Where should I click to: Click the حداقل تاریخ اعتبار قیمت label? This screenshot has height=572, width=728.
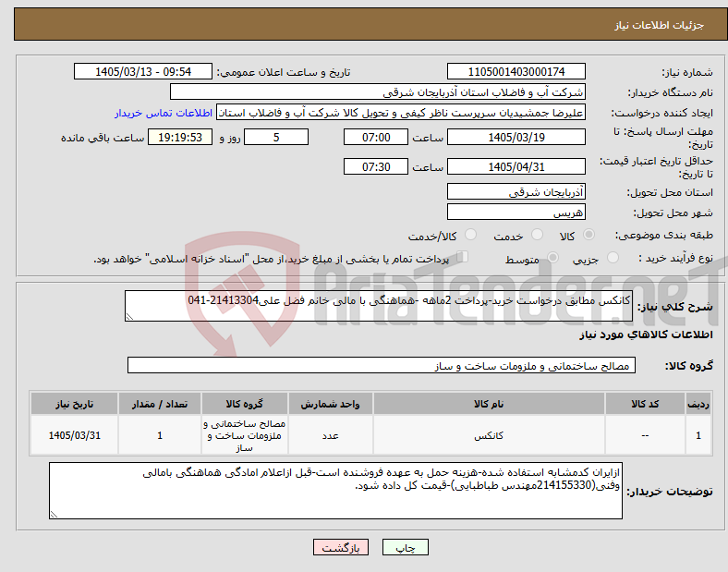(656, 167)
